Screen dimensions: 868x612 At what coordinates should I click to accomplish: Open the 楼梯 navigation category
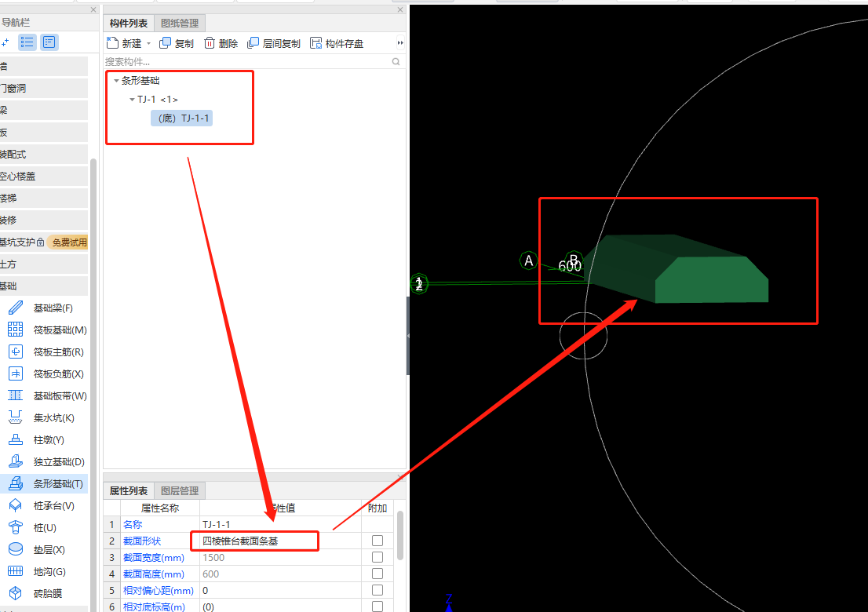pos(44,198)
